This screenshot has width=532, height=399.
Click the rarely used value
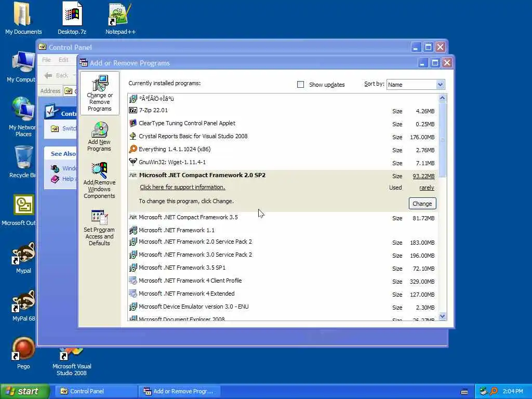(427, 188)
